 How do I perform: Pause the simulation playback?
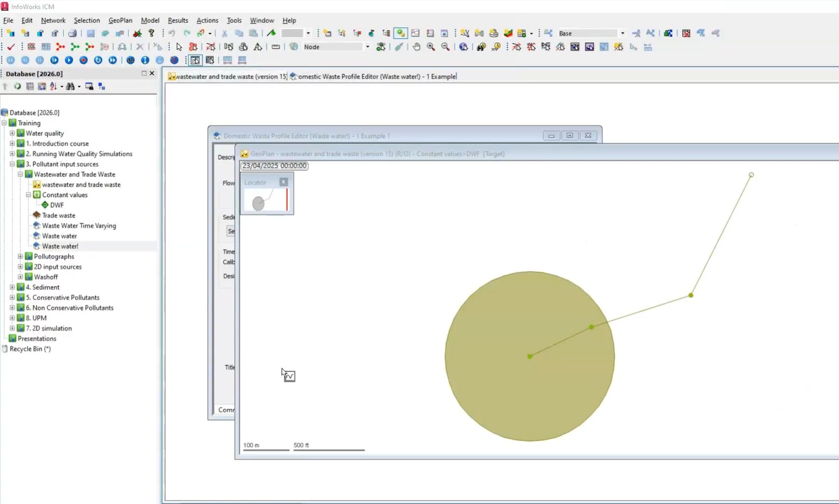point(40,60)
